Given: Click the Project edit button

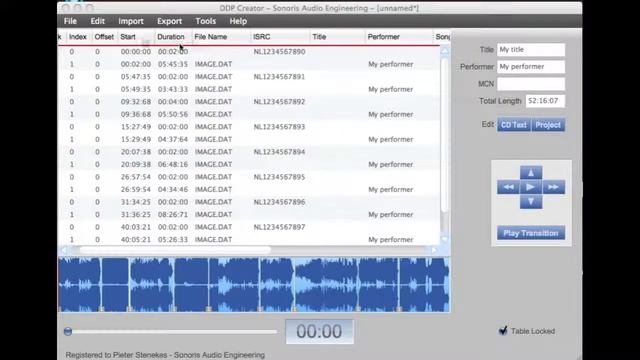Looking at the screenshot, I should tap(548, 125).
